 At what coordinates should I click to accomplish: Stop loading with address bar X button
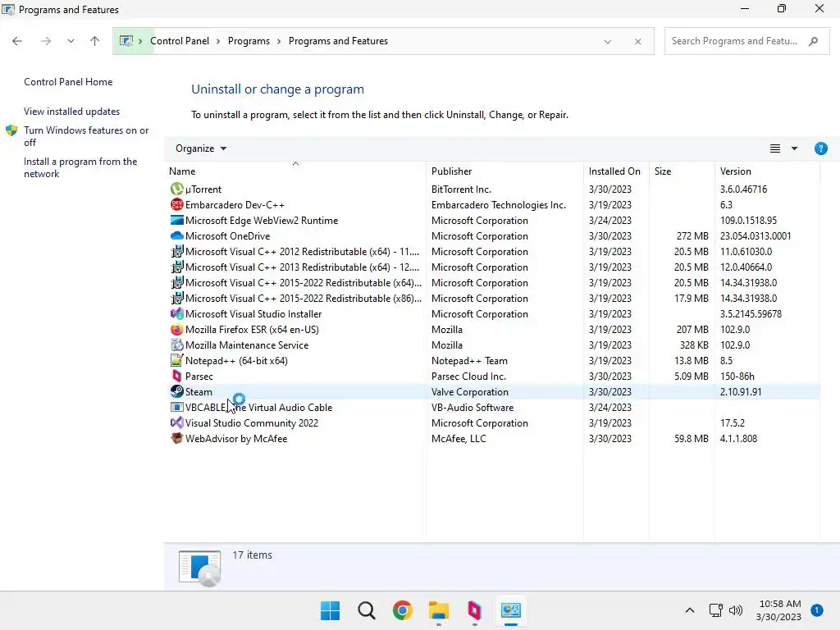(637, 41)
